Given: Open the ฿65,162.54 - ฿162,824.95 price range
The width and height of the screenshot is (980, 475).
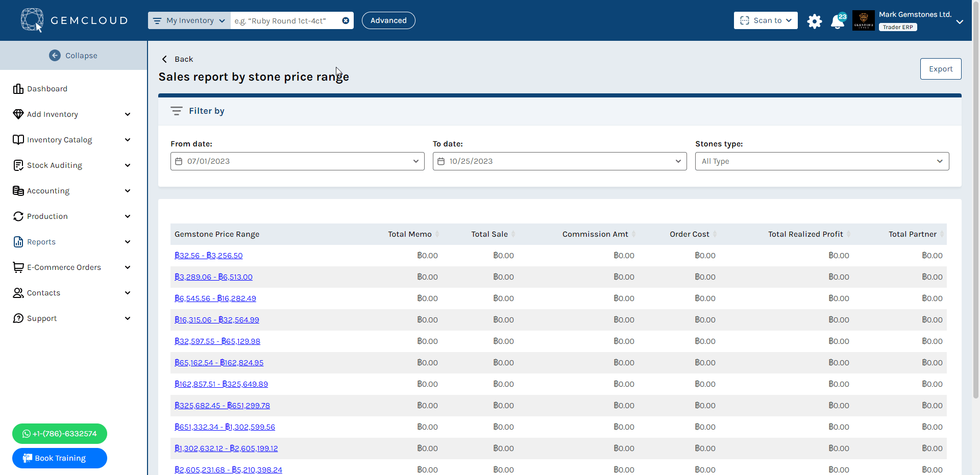Looking at the screenshot, I should click(219, 363).
